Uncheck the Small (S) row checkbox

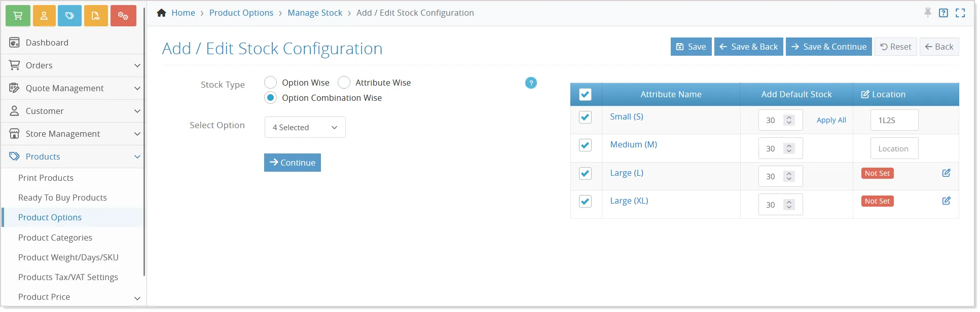[x=585, y=117]
